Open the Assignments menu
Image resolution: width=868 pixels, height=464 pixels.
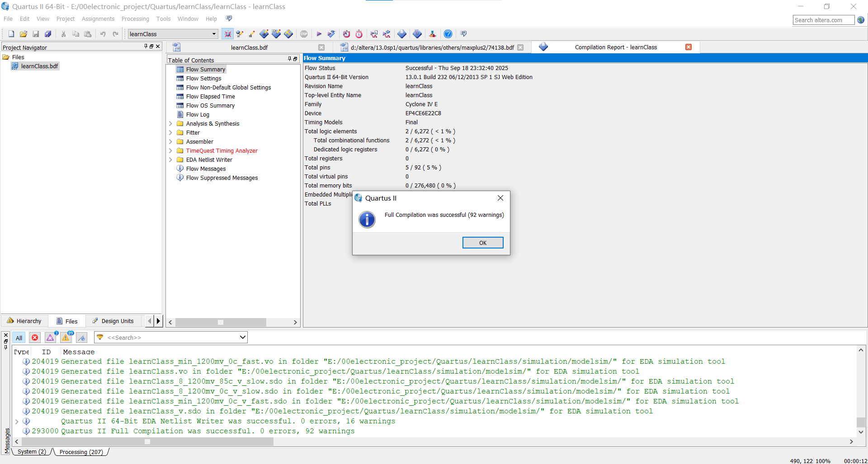coord(98,19)
